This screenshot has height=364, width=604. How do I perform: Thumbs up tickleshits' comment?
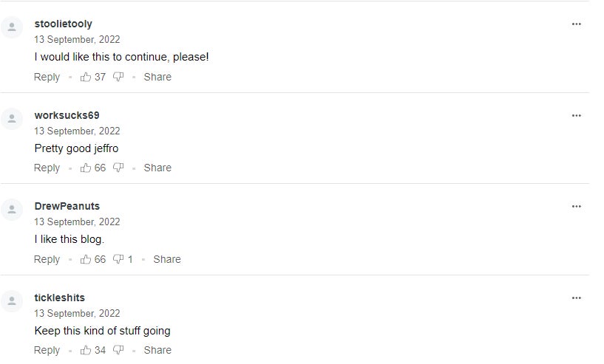click(x=86, y=350)
